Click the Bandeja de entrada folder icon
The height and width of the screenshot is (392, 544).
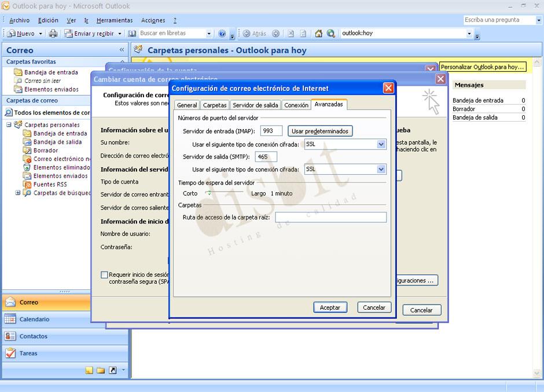pos(28,133)
